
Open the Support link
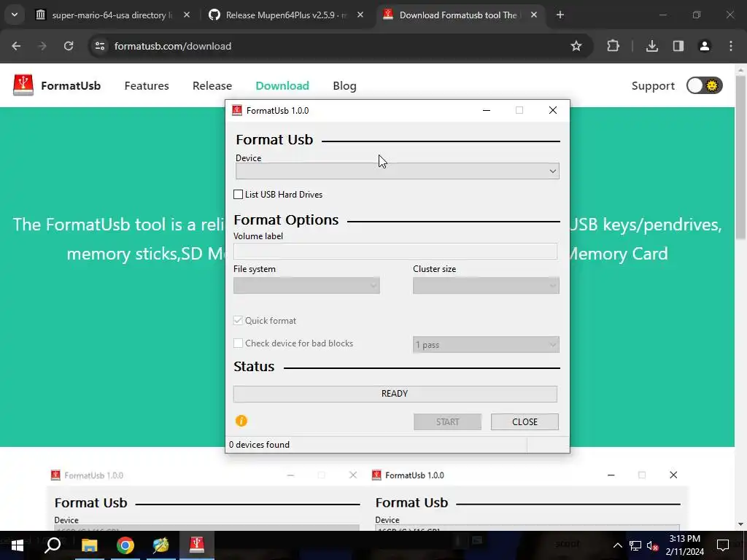click(653, 86)
